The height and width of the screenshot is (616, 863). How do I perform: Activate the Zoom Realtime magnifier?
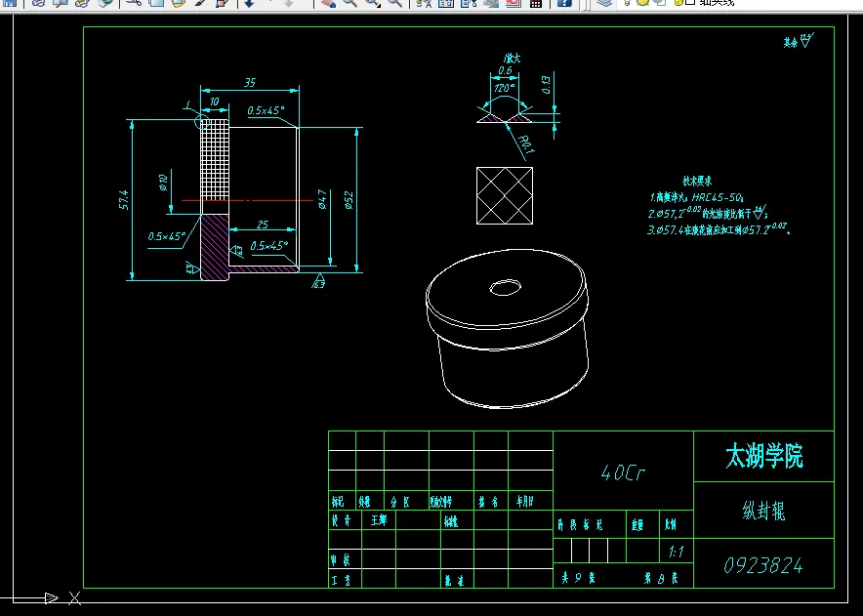pyautogui.click(x=350, y=3)
